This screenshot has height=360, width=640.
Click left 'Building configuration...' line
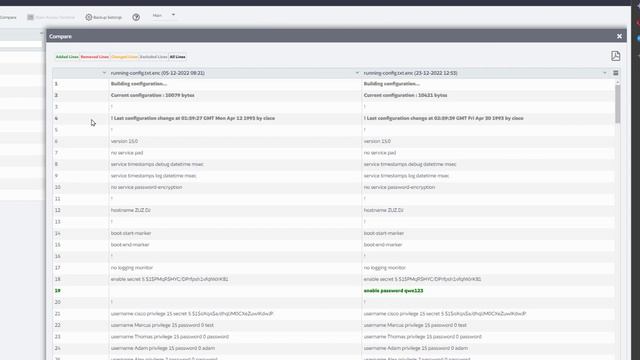[x=139, y=84]
